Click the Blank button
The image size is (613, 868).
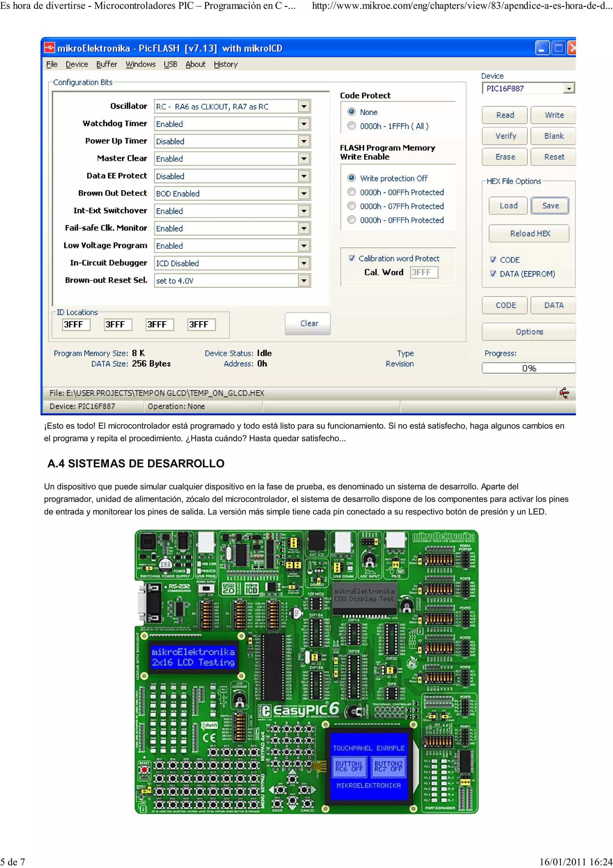point(554,136)
